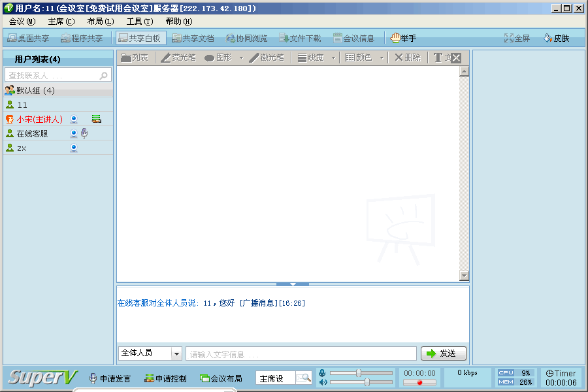Click the 会议布局 layout button

click(221, 378)
